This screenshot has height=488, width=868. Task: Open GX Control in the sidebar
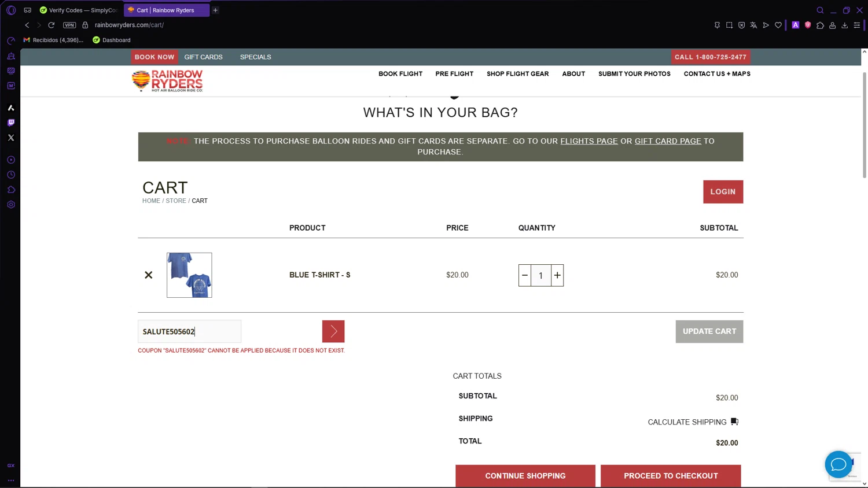point(11,41)
